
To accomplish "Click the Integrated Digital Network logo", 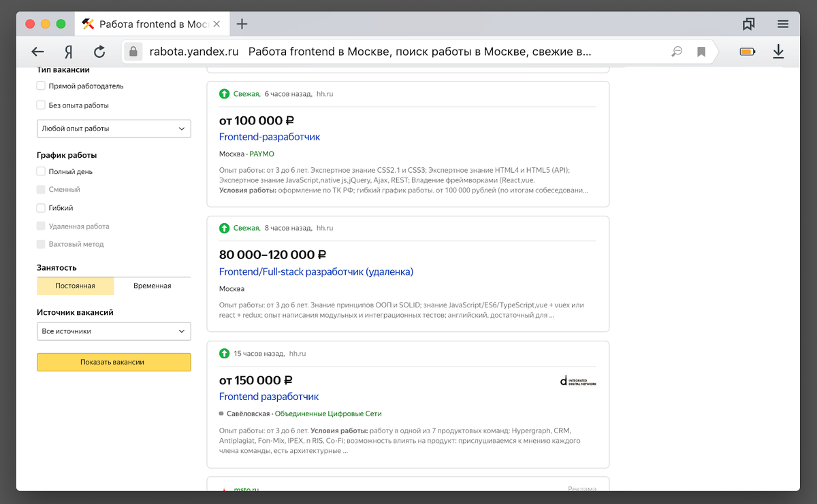I will point(577,381).
